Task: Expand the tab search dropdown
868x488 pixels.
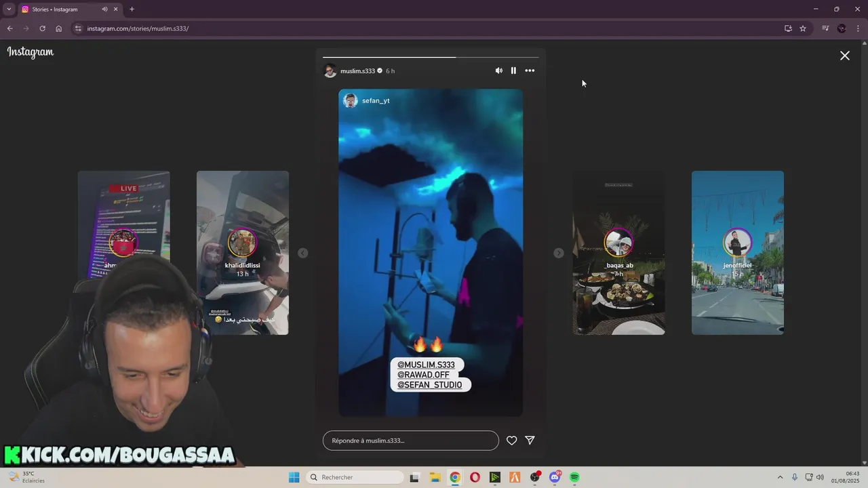Action: [9, 9]
